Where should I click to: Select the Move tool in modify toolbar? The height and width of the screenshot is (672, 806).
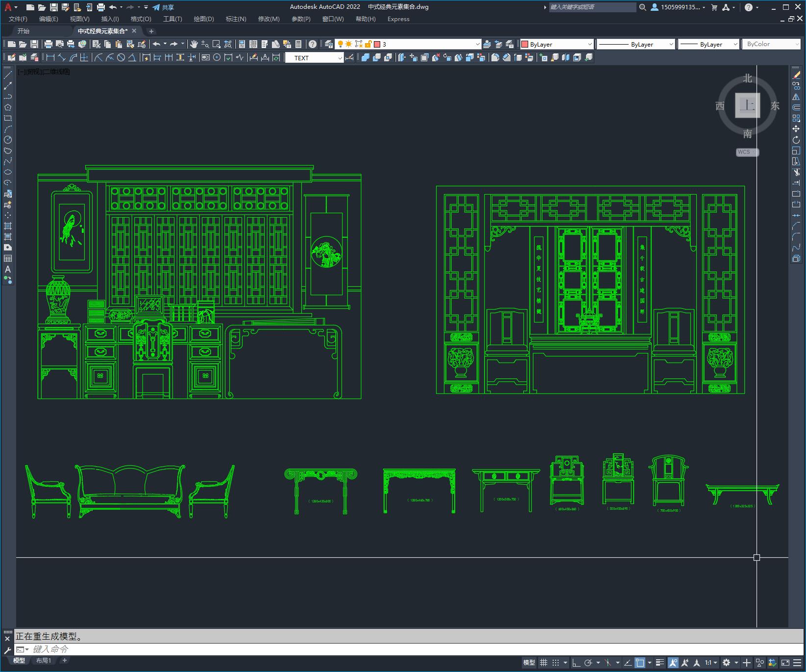796,129
